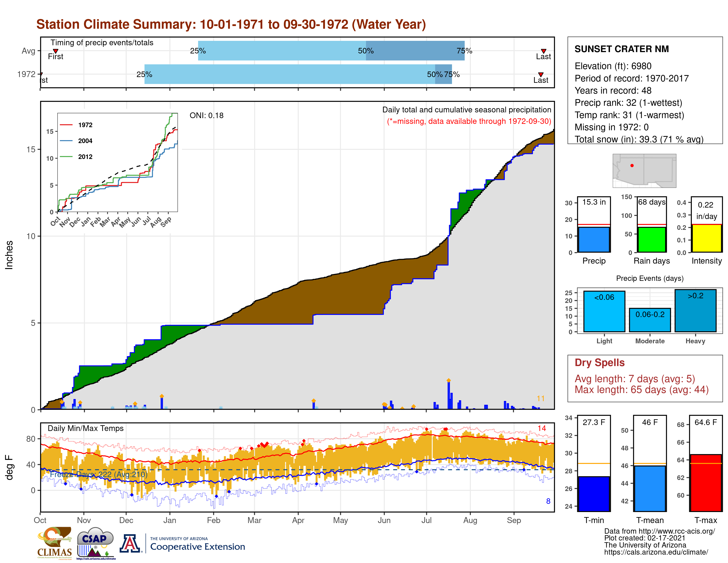Screen dimensions: 728x563
Task: Click the green 2012 legend entry
Action: click(85, 157)
